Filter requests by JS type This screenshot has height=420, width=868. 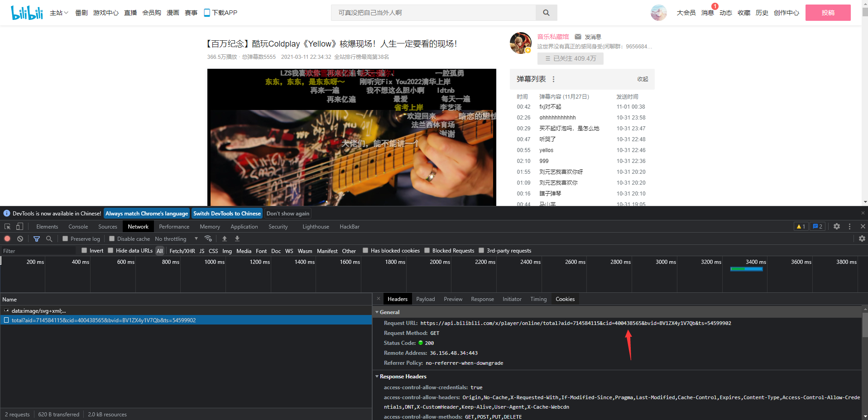[x=202, y=251]
